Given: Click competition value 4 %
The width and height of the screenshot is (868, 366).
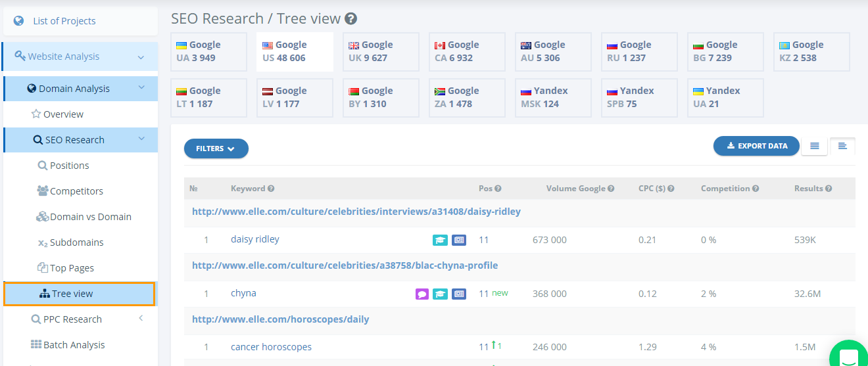Looking at the screenshot, I should (x=708, y=347).
